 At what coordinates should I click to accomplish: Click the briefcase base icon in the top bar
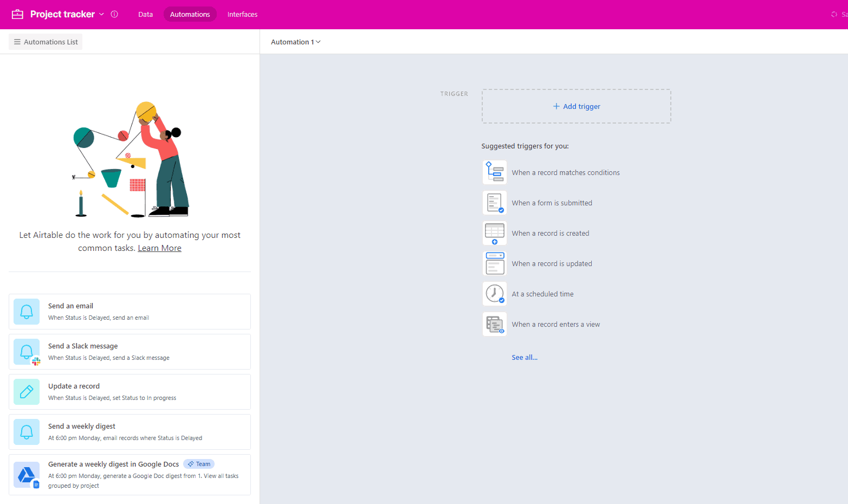[17, 14]
